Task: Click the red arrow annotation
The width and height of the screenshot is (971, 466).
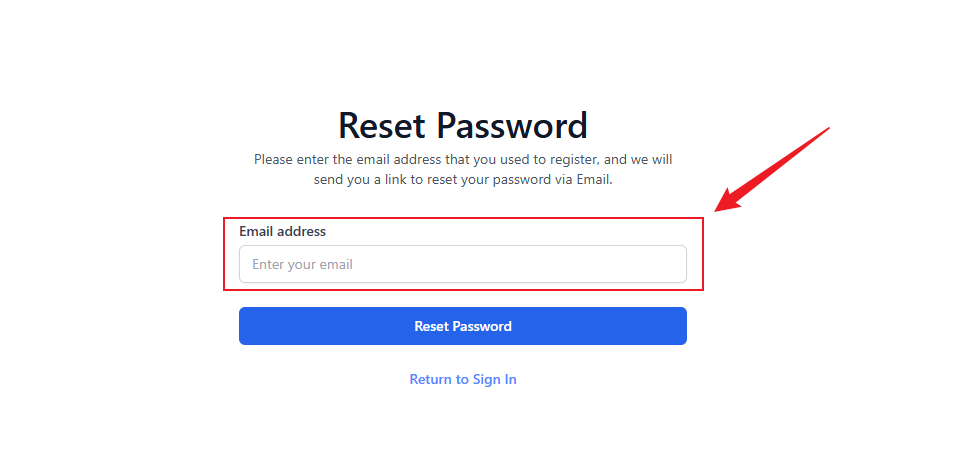Action: [x=775, y=168]
